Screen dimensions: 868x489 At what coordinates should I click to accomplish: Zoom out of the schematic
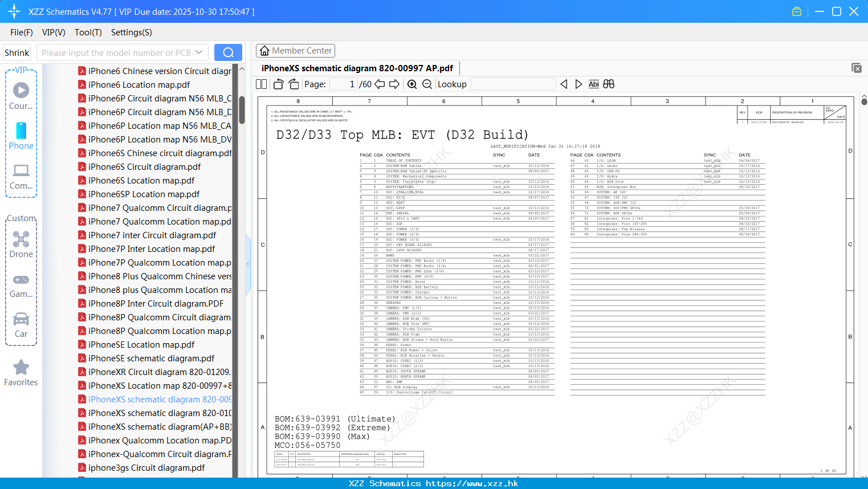coord(427,84)
